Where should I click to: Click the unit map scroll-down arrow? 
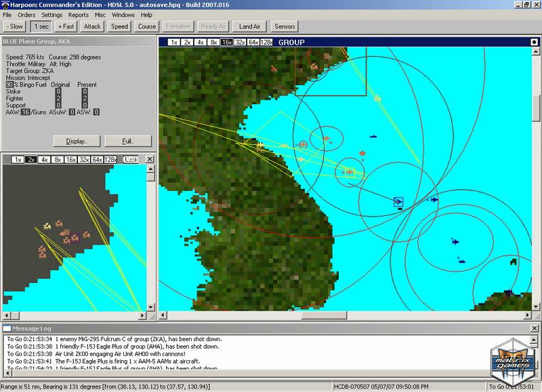pyautogui.click(x=150, y=307)
